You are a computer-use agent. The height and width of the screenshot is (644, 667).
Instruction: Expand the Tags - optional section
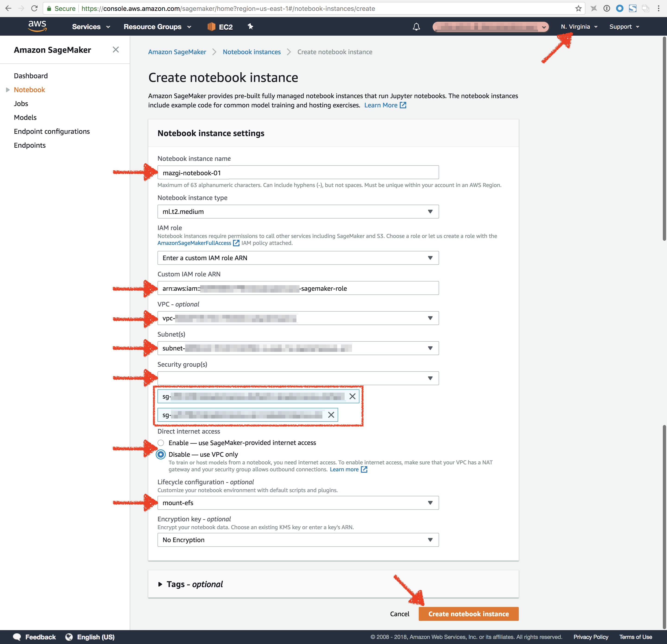160,584
